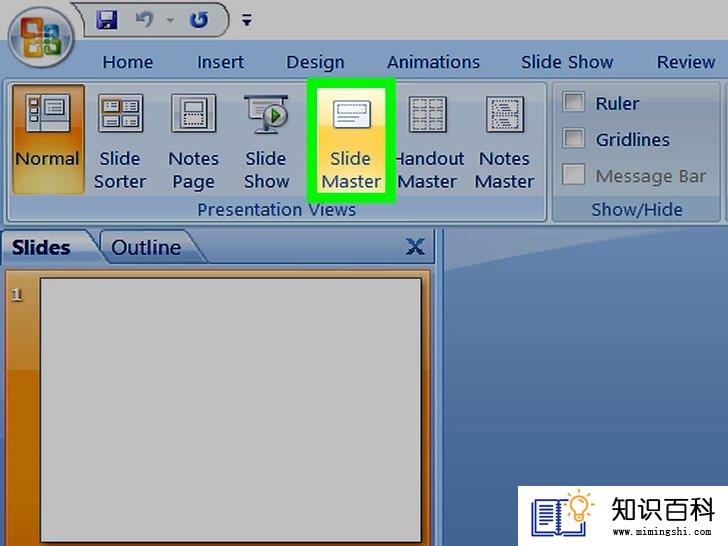Screen dimensions: 728x546
Task: Redo with the repeat icon
Action: (x=199, y=20)
